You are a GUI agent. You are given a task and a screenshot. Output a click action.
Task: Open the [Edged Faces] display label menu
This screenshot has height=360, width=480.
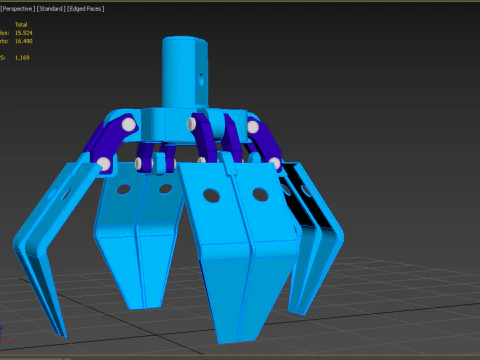click(x=86, y=9)
